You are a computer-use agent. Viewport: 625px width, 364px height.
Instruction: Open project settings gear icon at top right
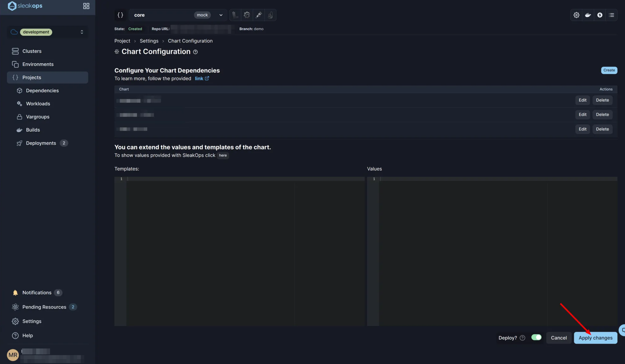coord(576,15)
